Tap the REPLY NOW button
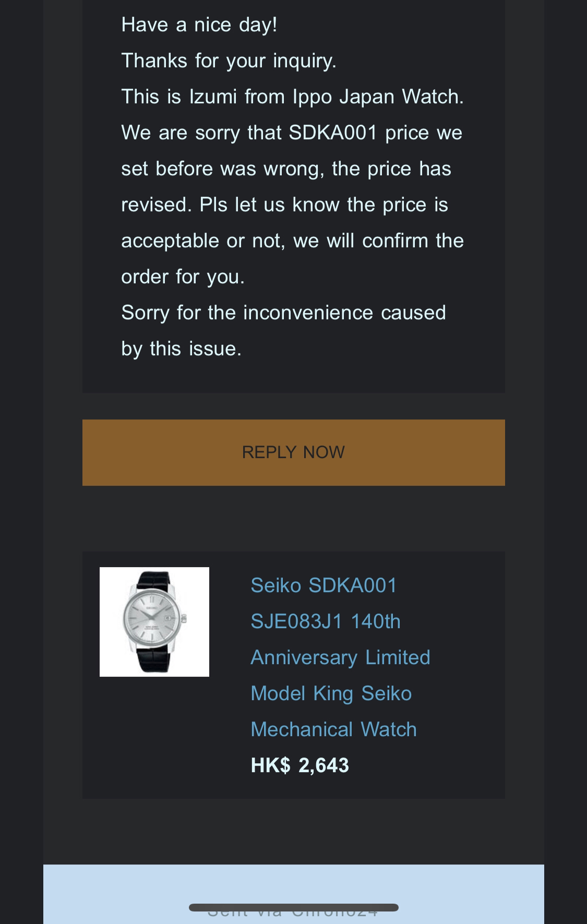This screenshot has height=924, width=587. click(x=293, y=452)
